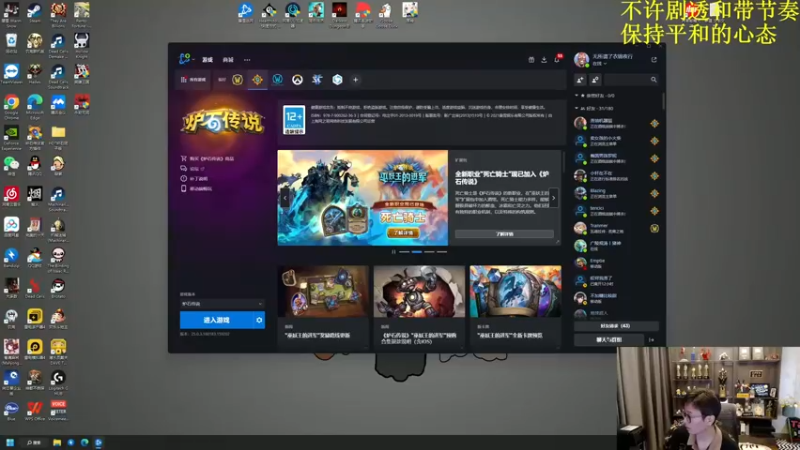Screen dimensions: 800x450
Task: Select the StarCraft game icon
Action: pyautogui.click(x=317, y=80)
